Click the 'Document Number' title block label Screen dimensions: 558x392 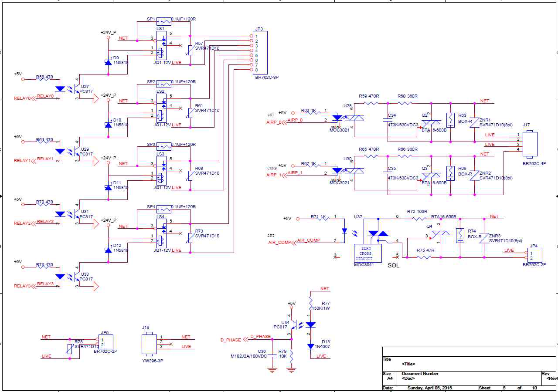tap(420, 374)
